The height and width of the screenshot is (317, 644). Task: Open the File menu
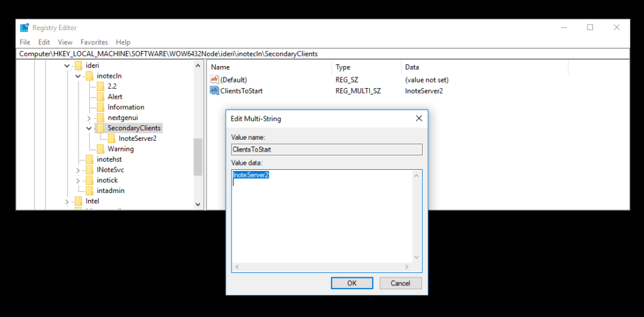pos(25,42)
